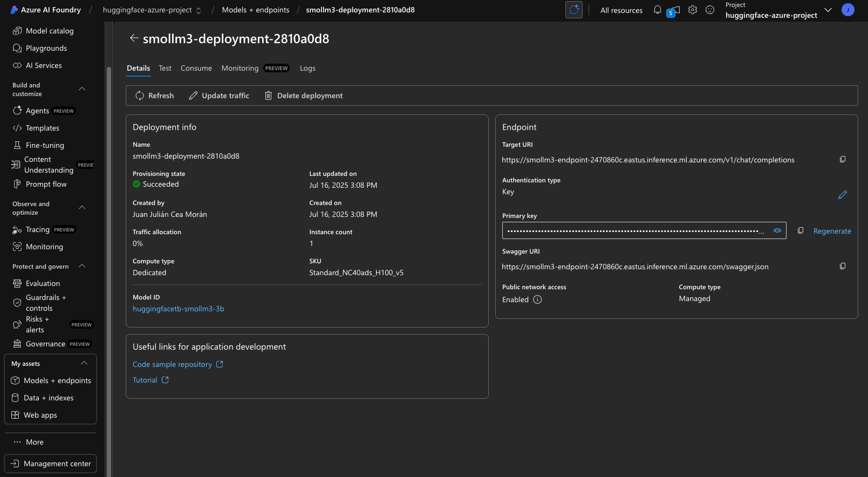This screenshot has height=477, width=868.
Task: Click the back arrow beside deployment title
Action: tap(134, 38)
